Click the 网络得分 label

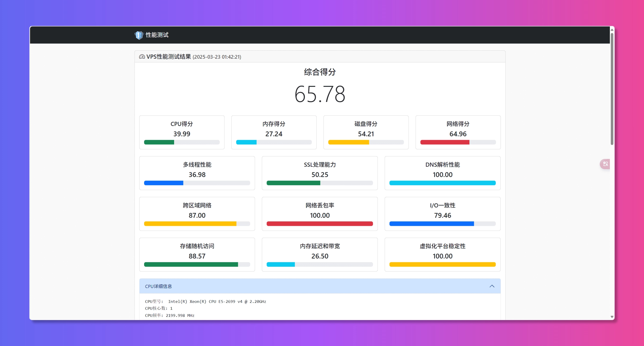coord(458,124)
